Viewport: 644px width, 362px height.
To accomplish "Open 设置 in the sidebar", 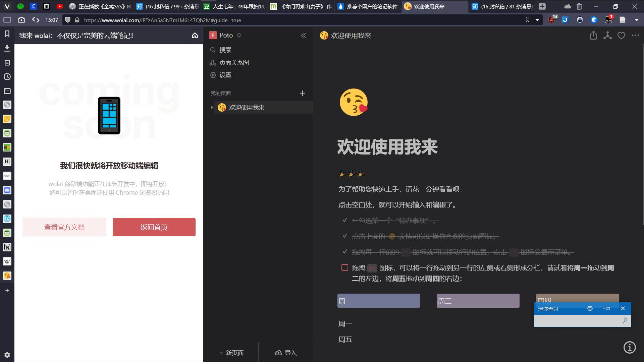I will [x=225, y=75].
